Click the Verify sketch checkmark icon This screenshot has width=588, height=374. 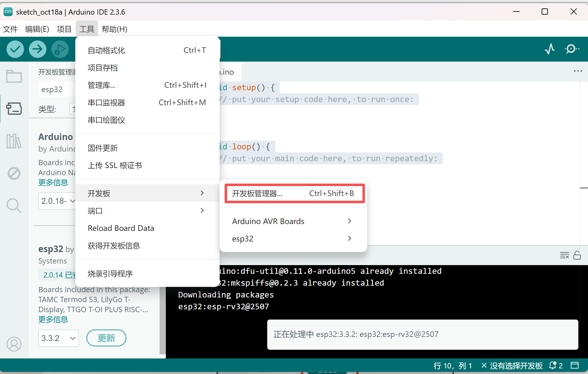[x=15, y=49]
